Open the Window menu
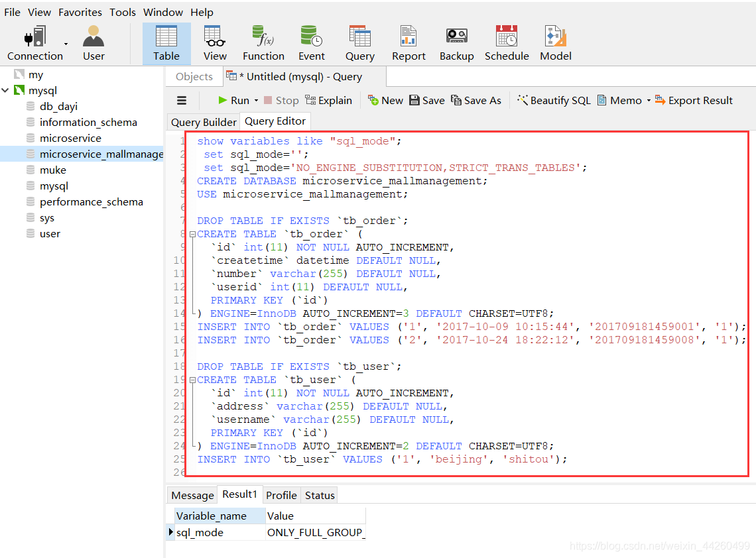Viewport: 756px width, 558px height. pos(163,12)
